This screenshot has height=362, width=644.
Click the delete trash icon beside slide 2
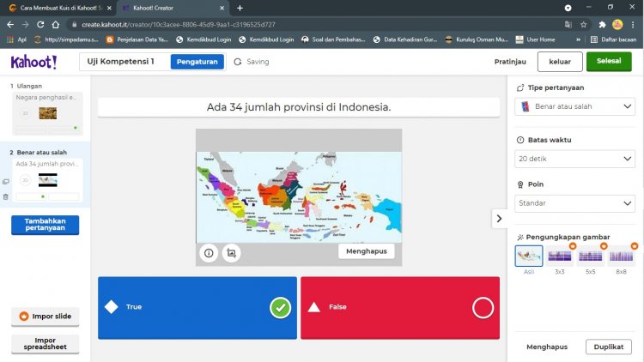point(5,196)
